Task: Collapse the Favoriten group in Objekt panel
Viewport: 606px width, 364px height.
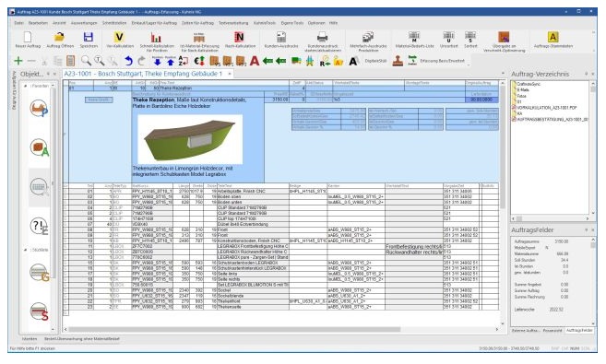Action: click(x=26, y=86)
